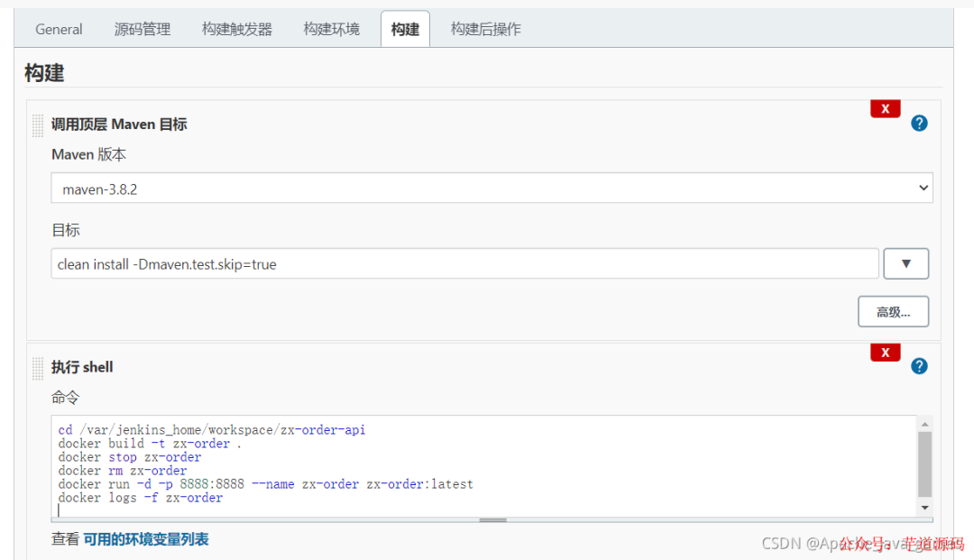Click the 'docker rm zx-order' line
Viewport: 974px width, 560px height.
(x=123, y=472)
